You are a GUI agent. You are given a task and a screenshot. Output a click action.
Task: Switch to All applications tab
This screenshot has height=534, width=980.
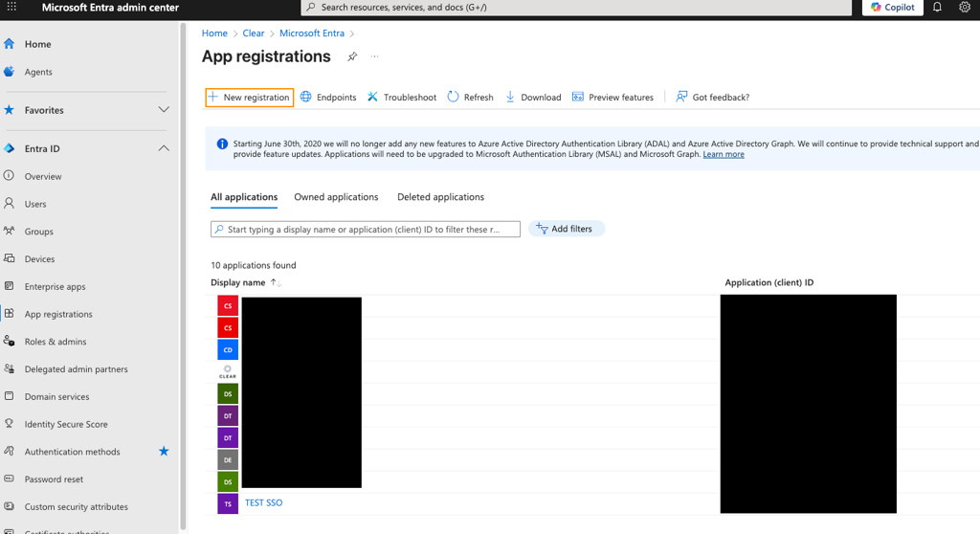(244, 197)
